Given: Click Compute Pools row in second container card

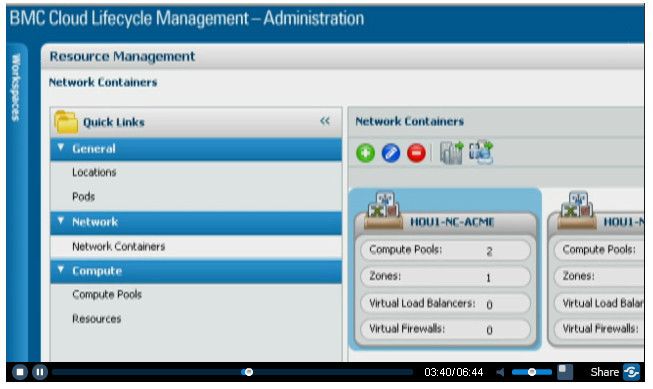Looking at the screenshot, I should [x=599, y=250].
